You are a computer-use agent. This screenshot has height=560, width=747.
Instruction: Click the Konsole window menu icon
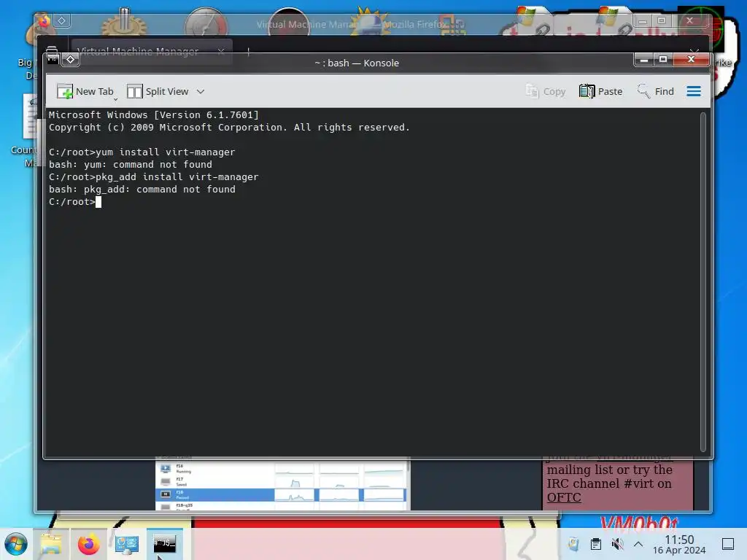pos(53,60)
